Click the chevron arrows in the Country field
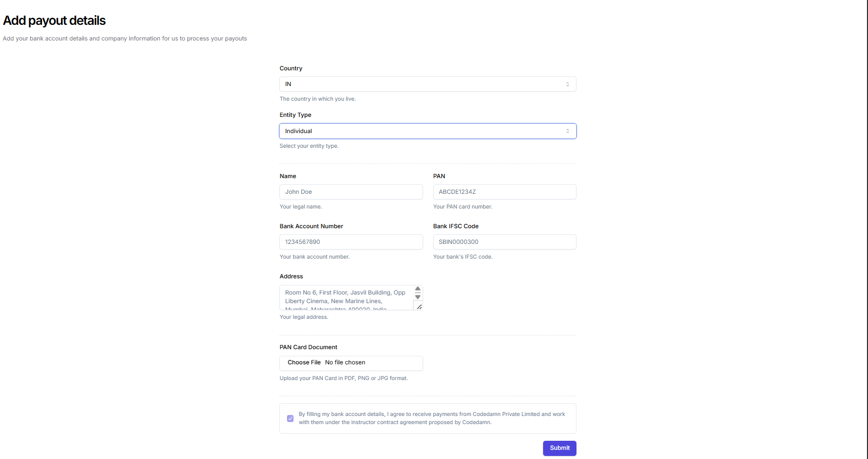 [567, 85]
